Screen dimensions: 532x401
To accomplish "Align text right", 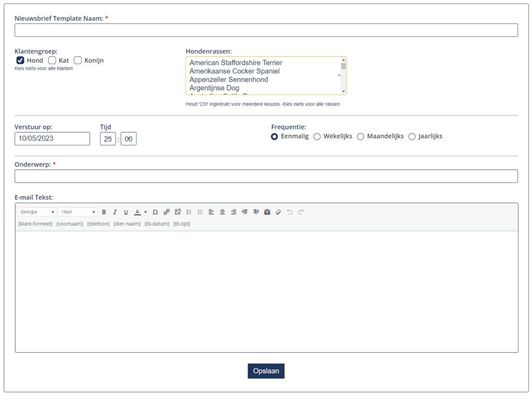I will coord(233,212).
